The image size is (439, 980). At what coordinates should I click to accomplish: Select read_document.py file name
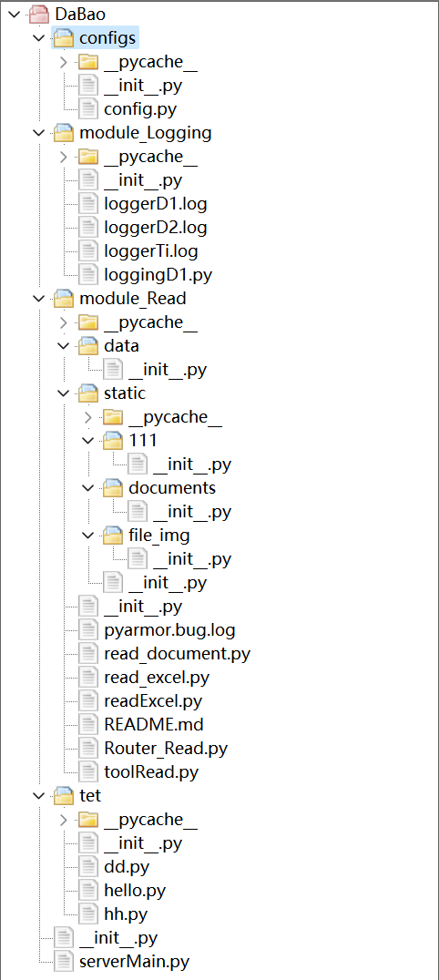coord(178,654)
